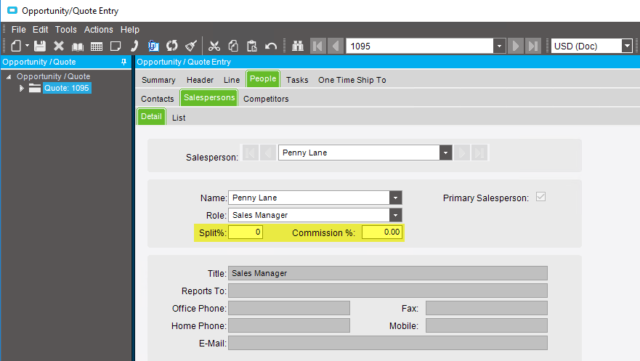This screenshot has height=361, width=640.
Task: Click the Role field showing Sales Manager
Action: point(309,215)
